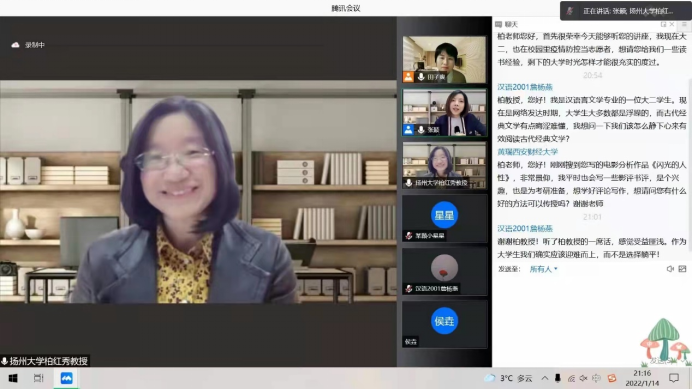Click the chat image/screenshot send icon
Viewport: 693px width, 390px height.
[682, 269]
